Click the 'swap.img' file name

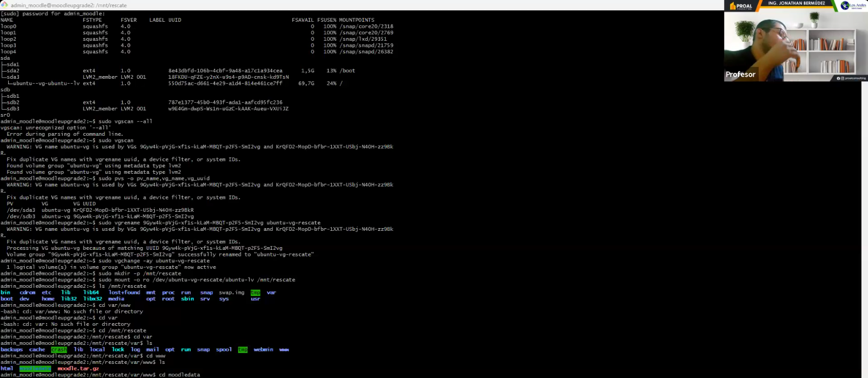pos(232,292)
